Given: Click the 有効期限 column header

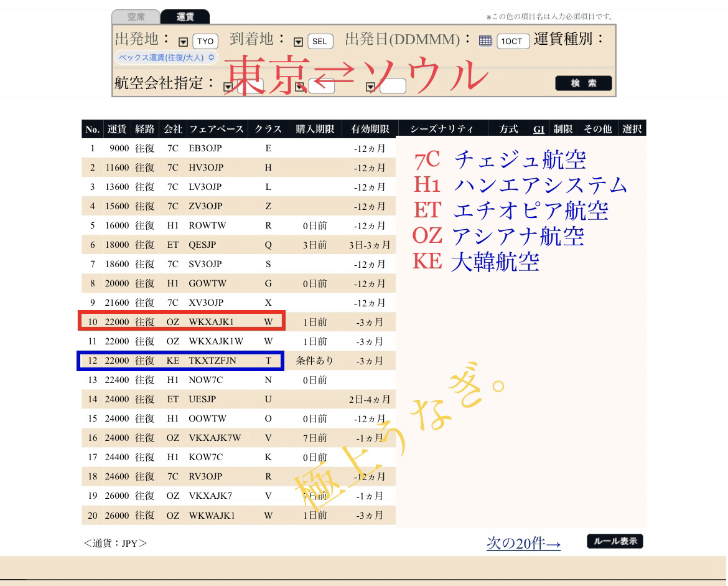Looking at the screenshot, I should (x=370, y=129).
